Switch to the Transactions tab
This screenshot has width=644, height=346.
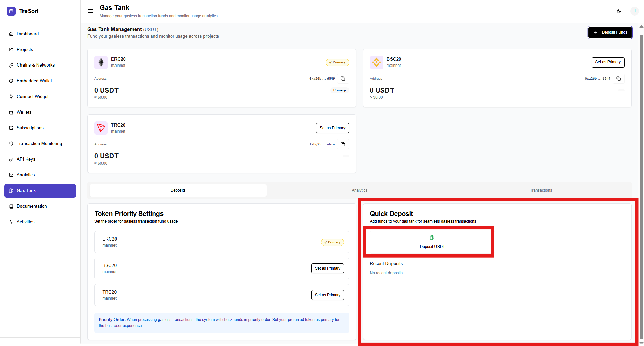tap(541, 190)
